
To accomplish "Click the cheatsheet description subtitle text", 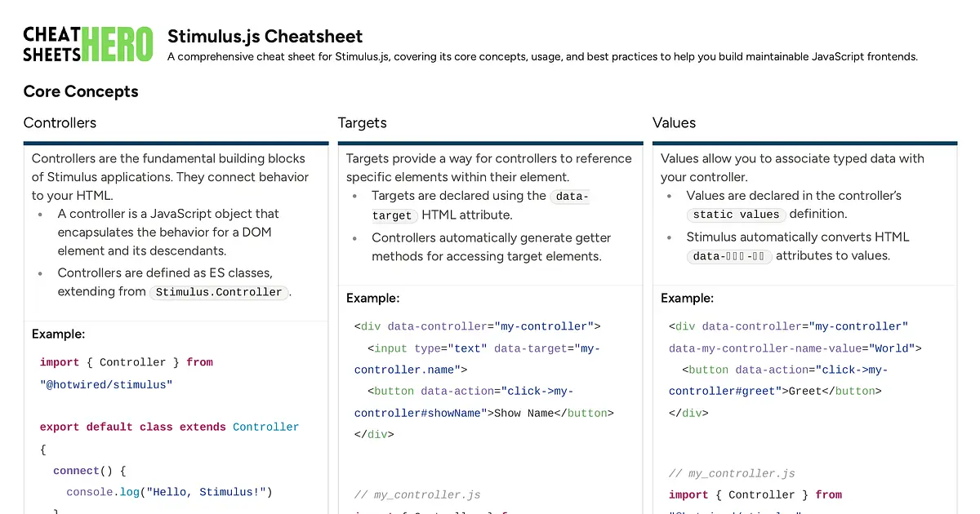I will tap(543, 56).
